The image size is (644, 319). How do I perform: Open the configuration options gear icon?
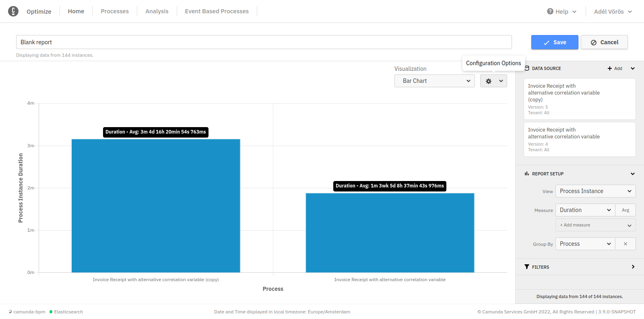click(489, 81)
